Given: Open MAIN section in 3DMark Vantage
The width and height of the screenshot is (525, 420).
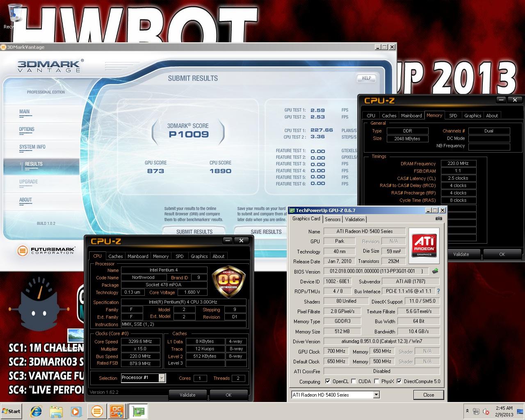Looking at the screenshot, I should 24,112.
